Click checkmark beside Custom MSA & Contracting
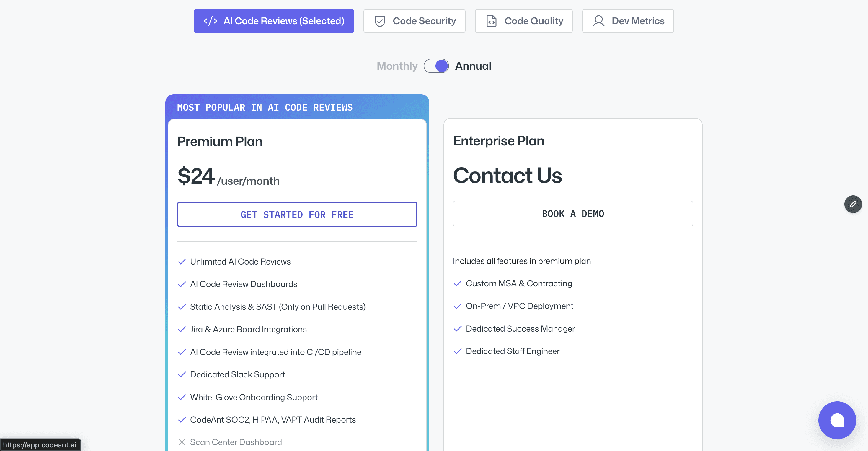Screen dimensions: 868x451 458,284
